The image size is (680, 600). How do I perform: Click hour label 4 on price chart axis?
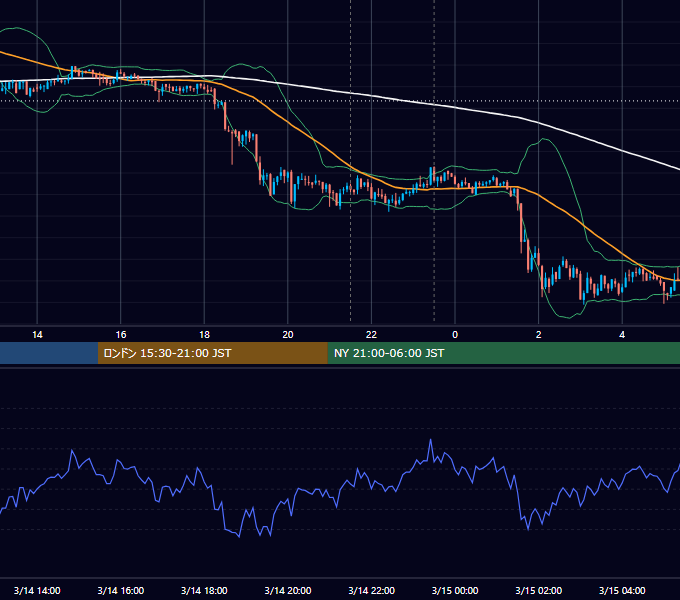[x=622, y=335]
